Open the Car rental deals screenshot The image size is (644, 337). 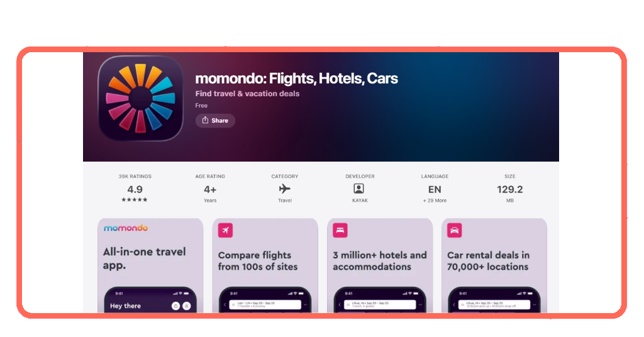pos(494,265)
